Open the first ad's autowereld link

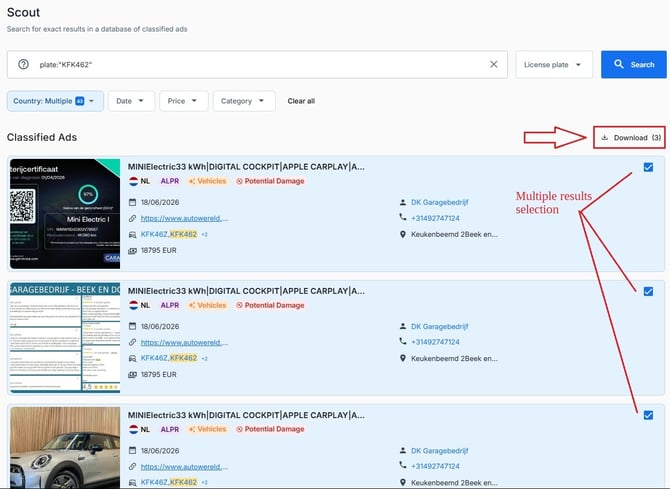pyautogui.click(x=184, y=218)
